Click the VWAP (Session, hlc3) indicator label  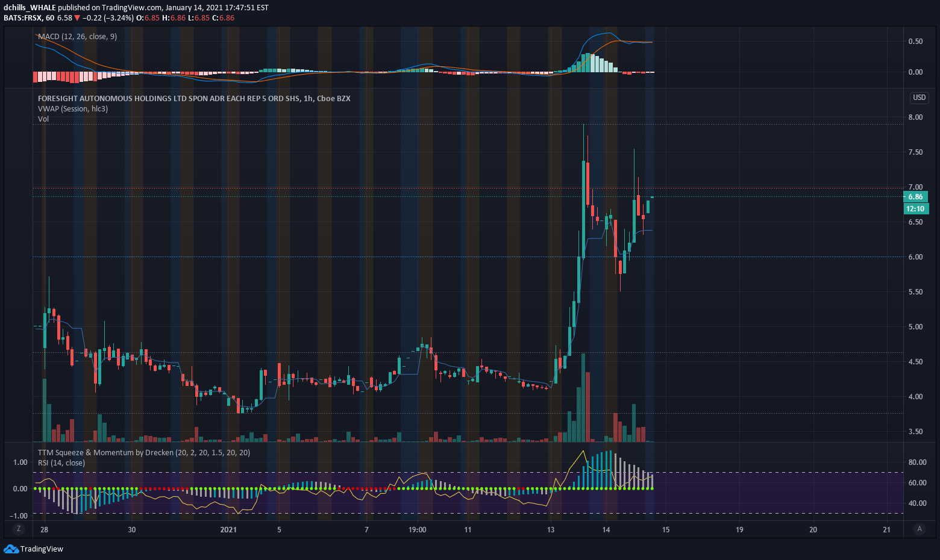click(x=73, y=109)
